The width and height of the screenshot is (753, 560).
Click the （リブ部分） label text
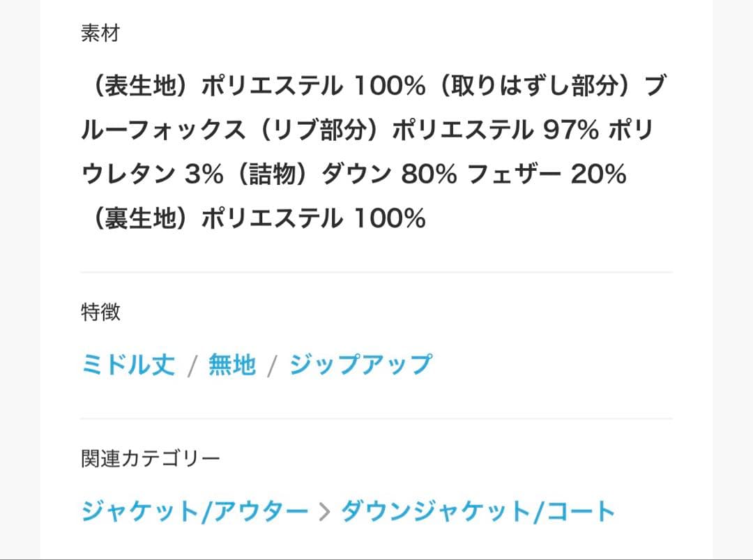click(319, 130)
